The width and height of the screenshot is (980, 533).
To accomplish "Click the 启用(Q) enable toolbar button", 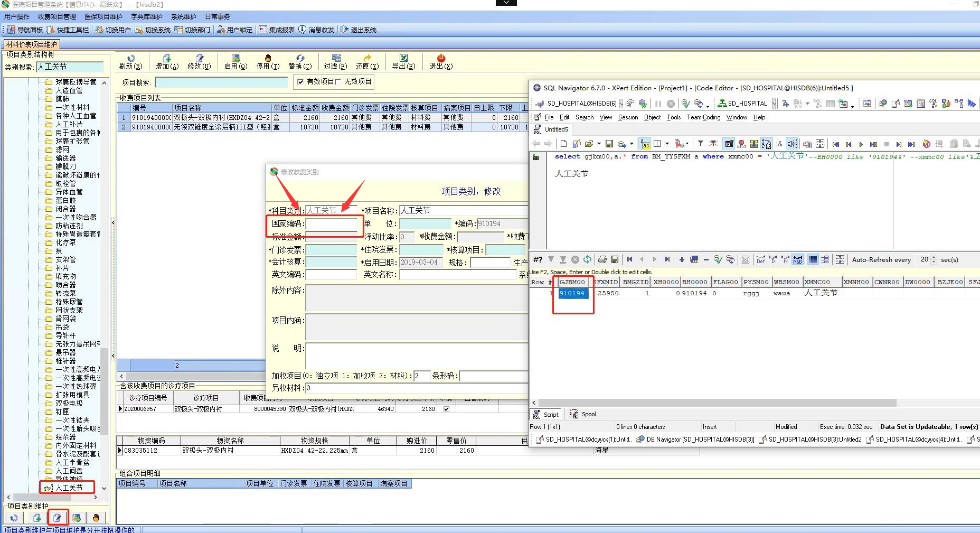I will coord(235,62).
